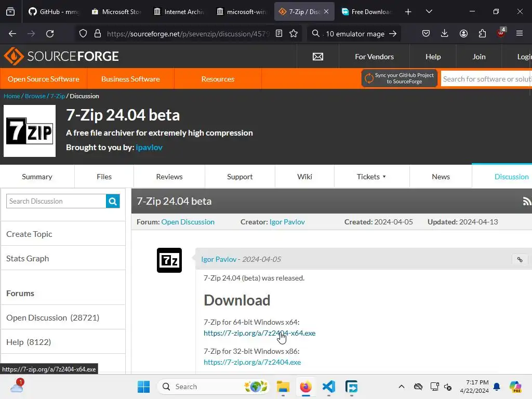Screen dimensions: 532x399
Task: Open the SourceForge mail envelope icon
Action: [x=318, y=57]
